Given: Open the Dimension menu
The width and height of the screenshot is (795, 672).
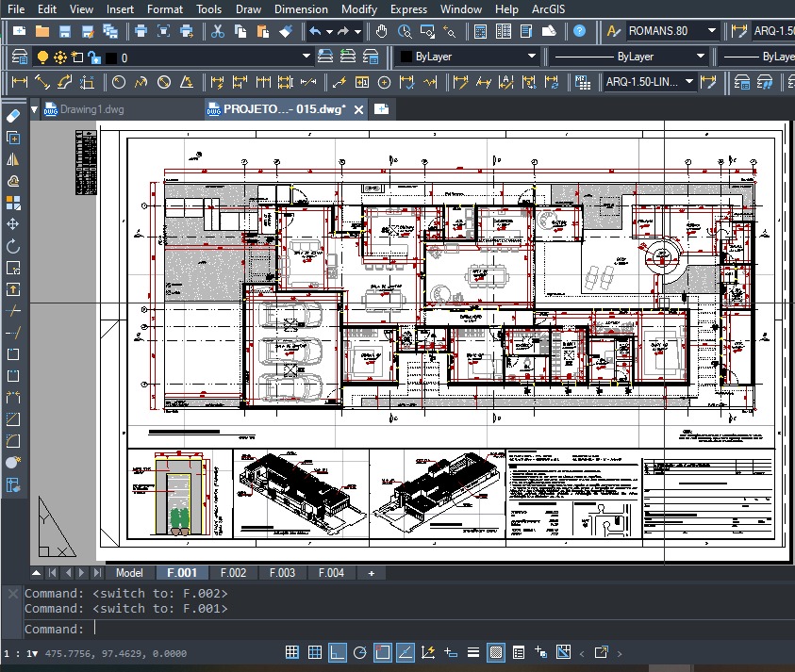Looking at the screenshot, I should click(301, 8).
